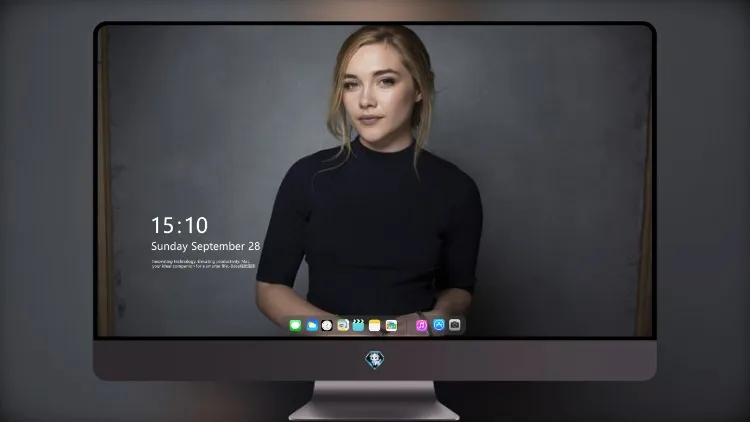Open the green Messages app in the dock

295,326
